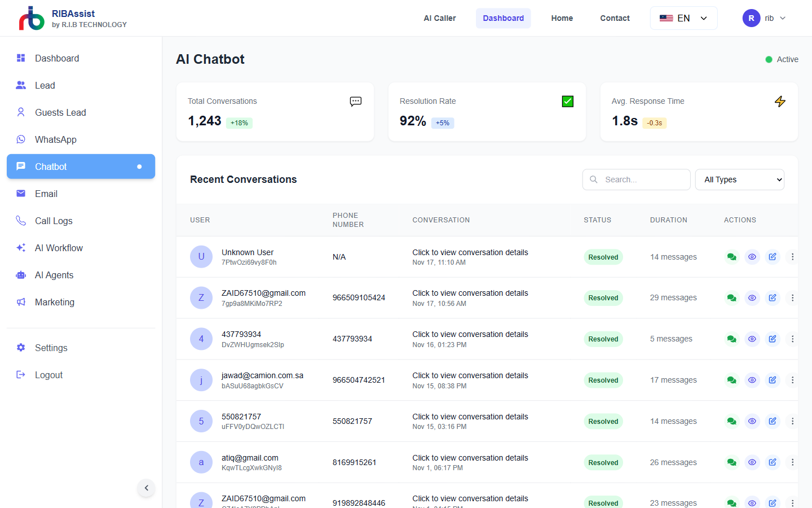Open the All Types filter dropdown
This screenshot has width=812, height=508.
[739, 179]
